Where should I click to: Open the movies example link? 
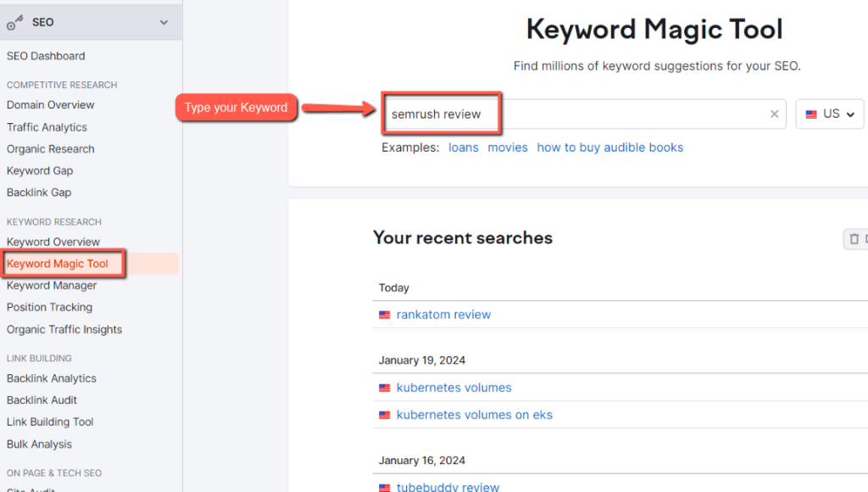508,147
